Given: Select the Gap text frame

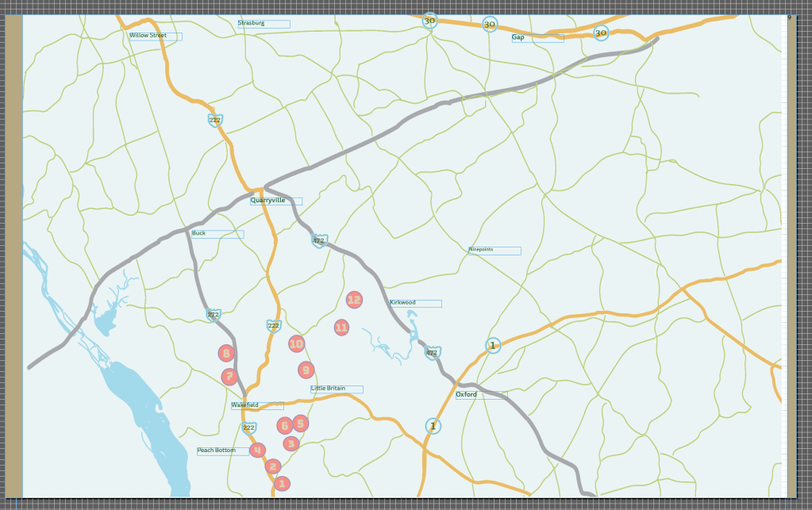Looking at the screenshot, I should point(518,37).
